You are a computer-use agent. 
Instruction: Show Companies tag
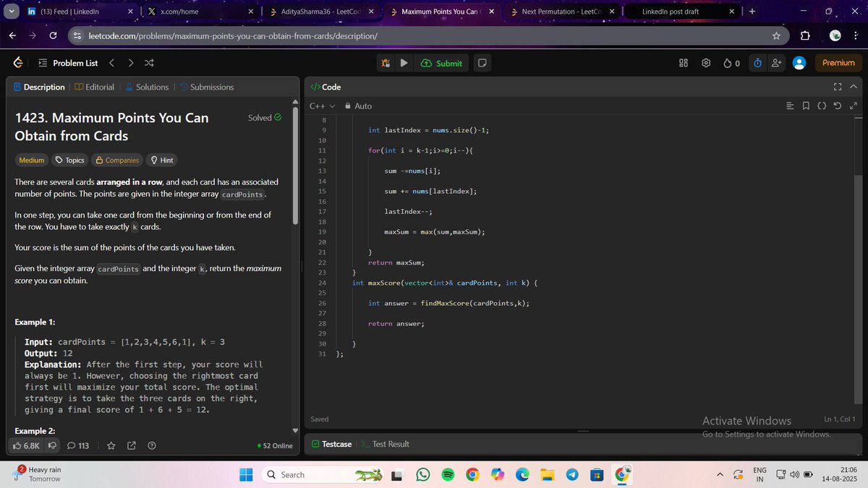(x=117, y=160)
